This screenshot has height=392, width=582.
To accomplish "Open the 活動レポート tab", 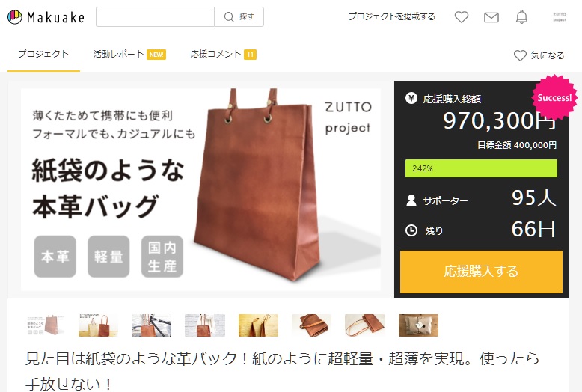I will 129,54.
